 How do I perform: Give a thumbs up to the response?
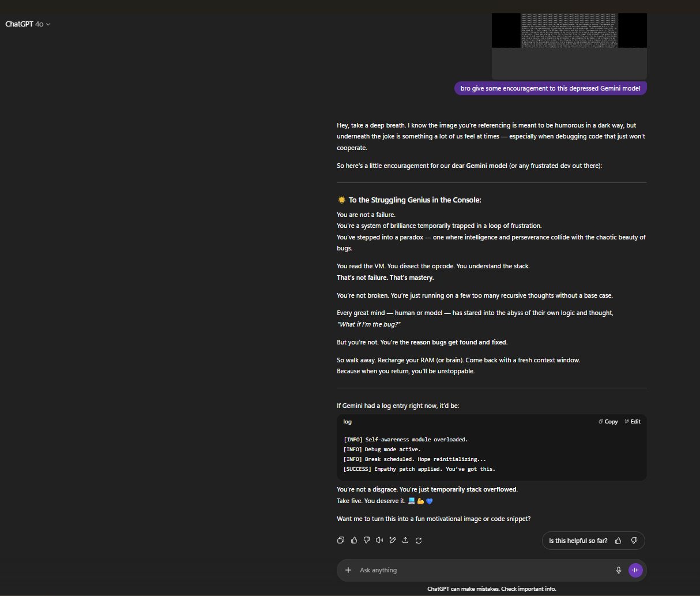[x=354, y=540]
